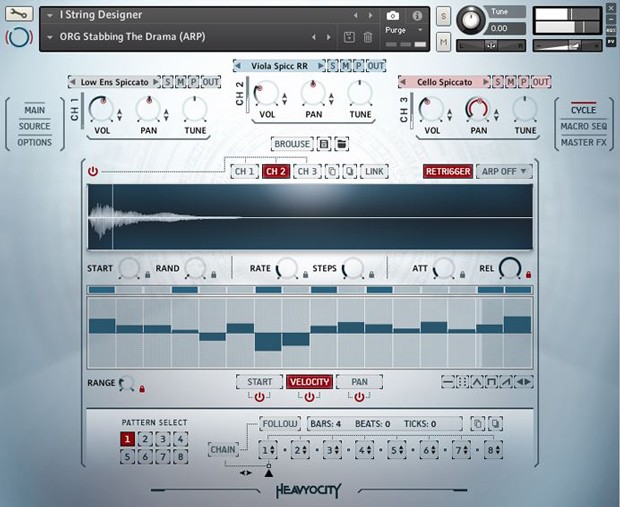Click the LINK button
620x507 pixels.
[x=374, y=172]
